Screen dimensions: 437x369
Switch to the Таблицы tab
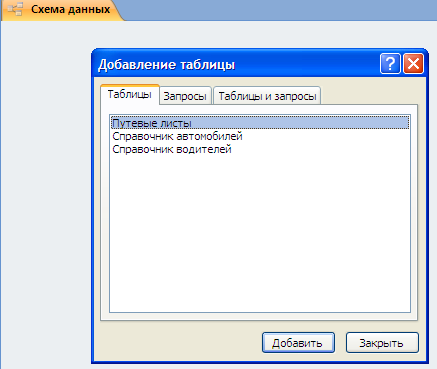tap(130, 94)
